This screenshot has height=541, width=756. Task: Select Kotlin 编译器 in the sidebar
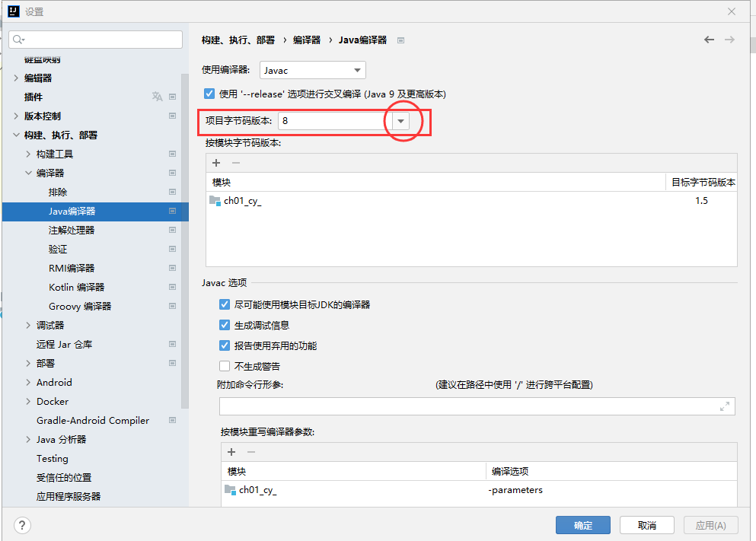[76, 287]
